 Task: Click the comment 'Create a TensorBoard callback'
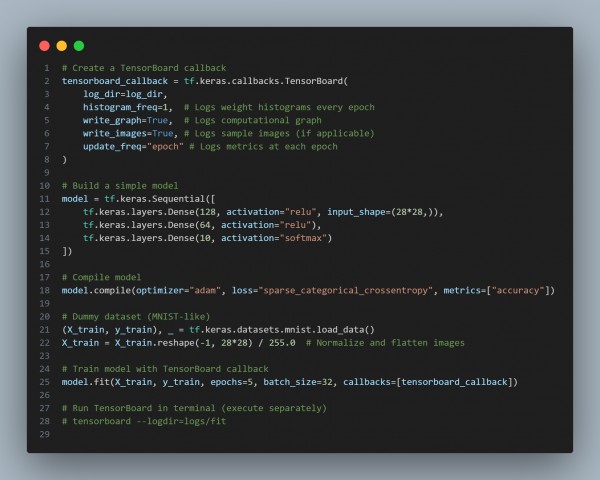click(144, 68)
